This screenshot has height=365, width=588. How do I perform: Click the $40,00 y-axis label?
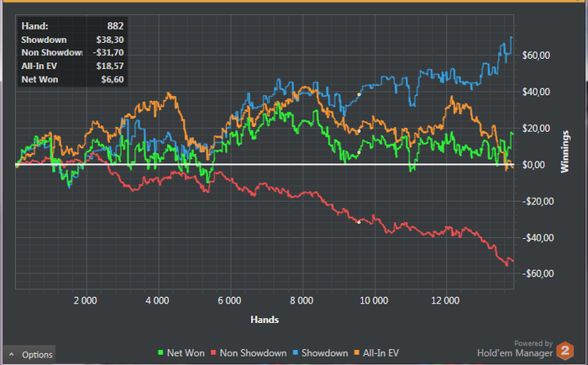[536, 92]
